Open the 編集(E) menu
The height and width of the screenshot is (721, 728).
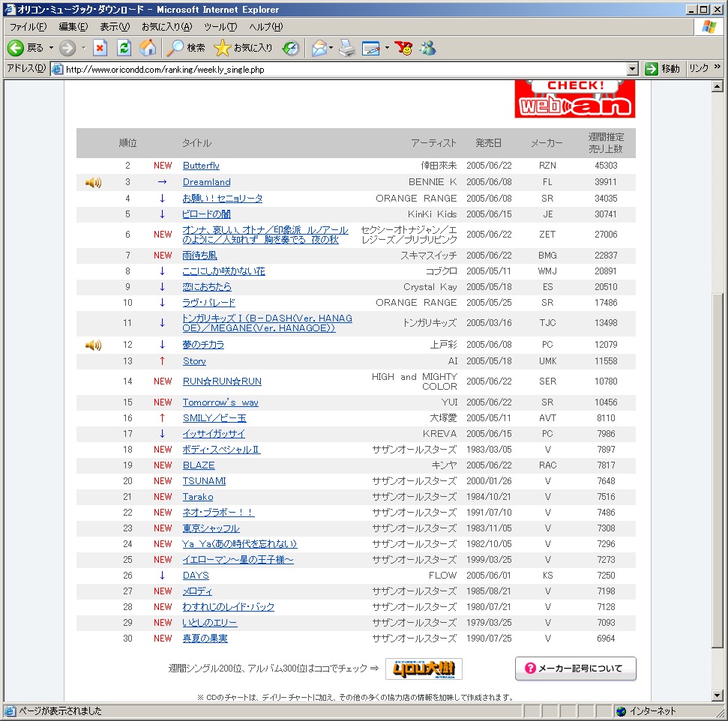pyautogui.click(x=73, y=27)
